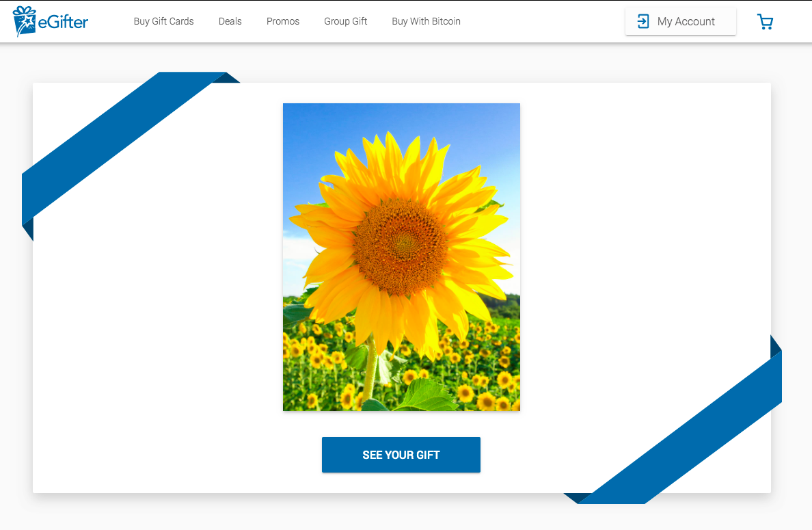Click the sign-in arrow icon beside My Account
The width and height of the screenshot is (812, 530).
tap(642, 21)
